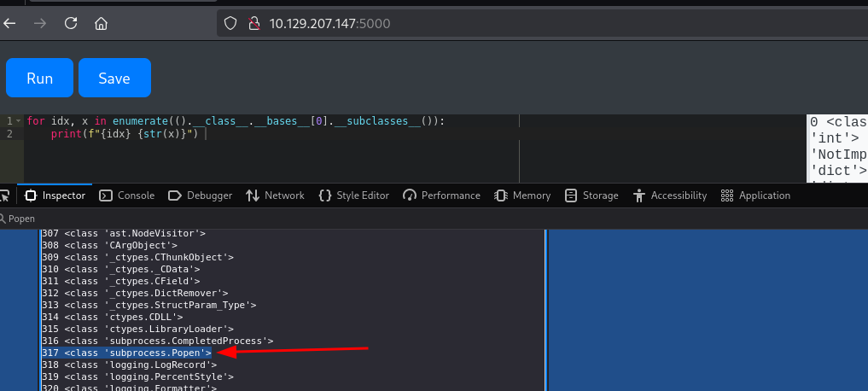This screenshot has width=868, height=391.
Task: Switch to the Style Editor tab
Action: pyautogui.click(x=353, y=195)
